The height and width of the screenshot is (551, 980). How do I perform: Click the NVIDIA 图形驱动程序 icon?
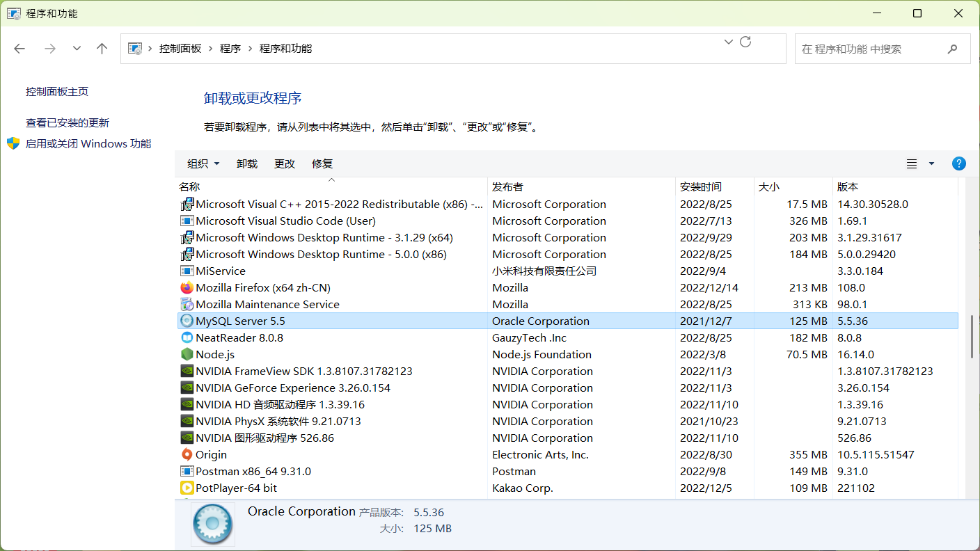[x=187, y=438]
